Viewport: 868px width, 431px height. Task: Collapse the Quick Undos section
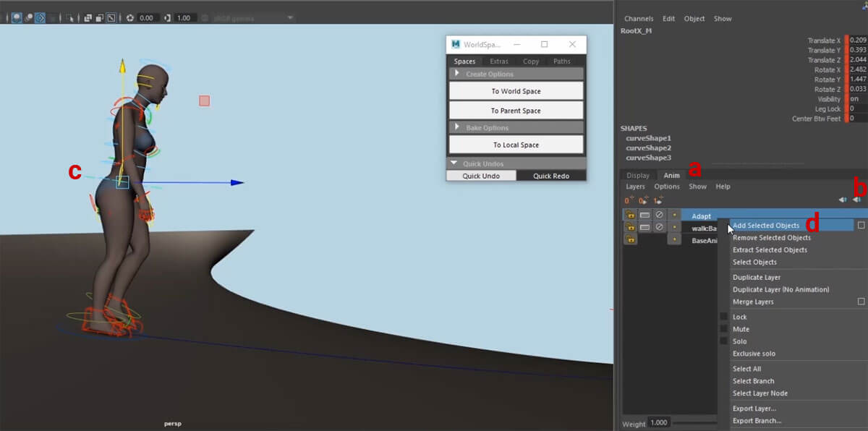pyautogui.click(x=454, y=163)
